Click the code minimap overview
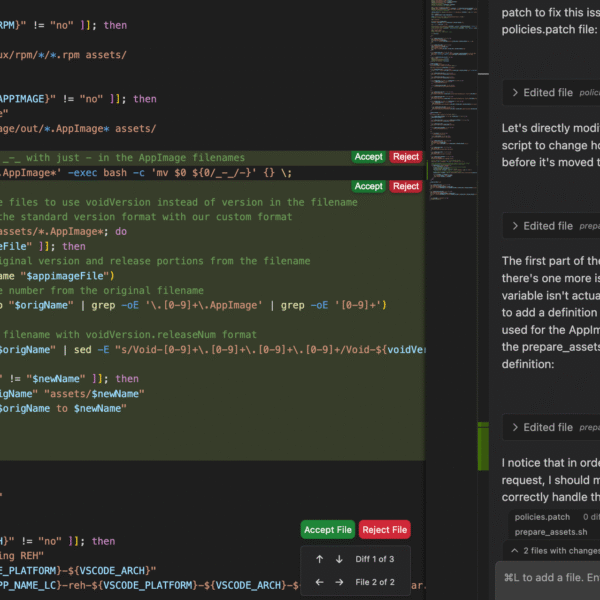 [x=453, y=99]
